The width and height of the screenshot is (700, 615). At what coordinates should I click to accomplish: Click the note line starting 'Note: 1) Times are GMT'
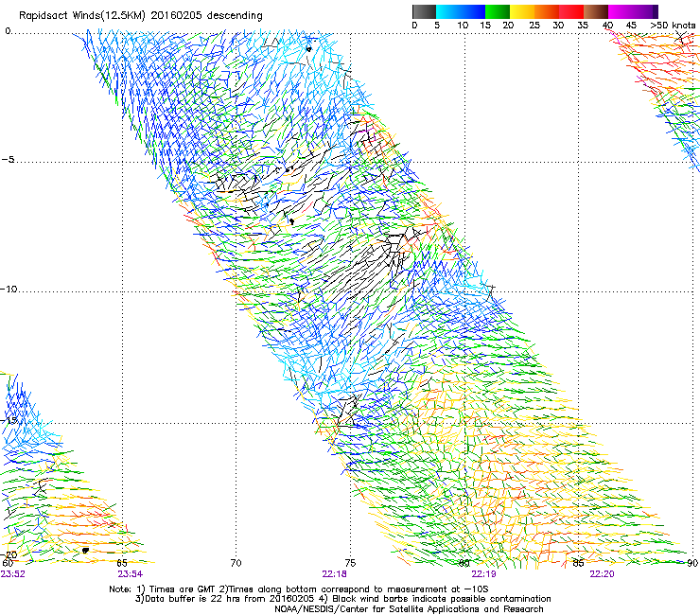299,589
